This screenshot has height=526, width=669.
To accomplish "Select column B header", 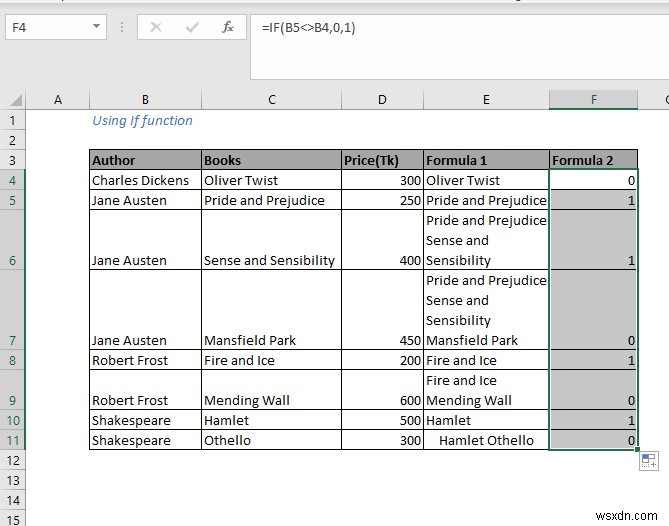I will (x=145, y=100).
